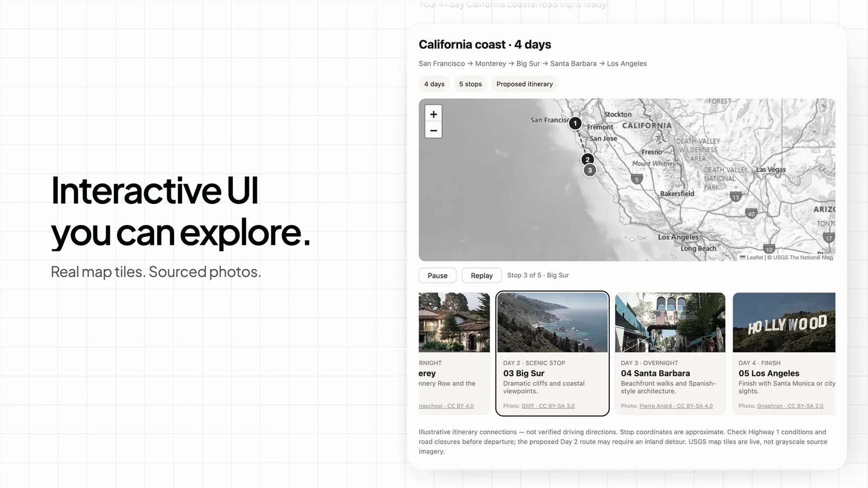Click the 'California coast · 4 days' heading

484,44
